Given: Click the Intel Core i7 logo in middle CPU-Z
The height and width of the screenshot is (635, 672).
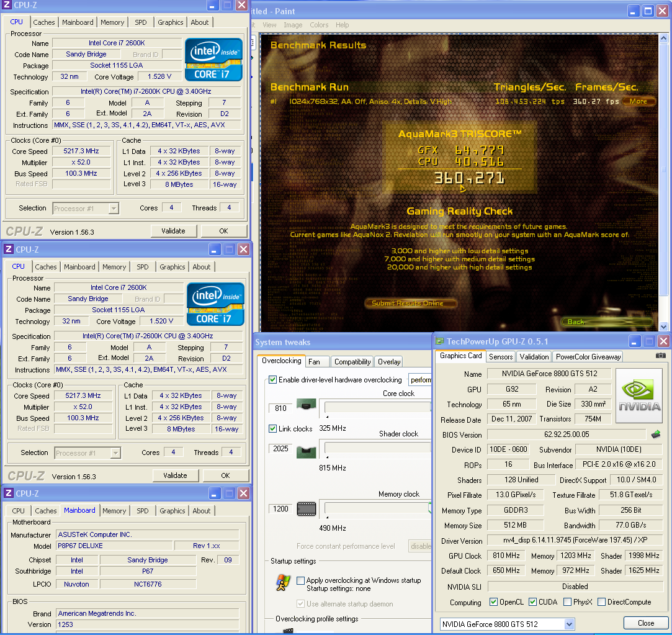Looking at the screenshot, I should point(215,304).
